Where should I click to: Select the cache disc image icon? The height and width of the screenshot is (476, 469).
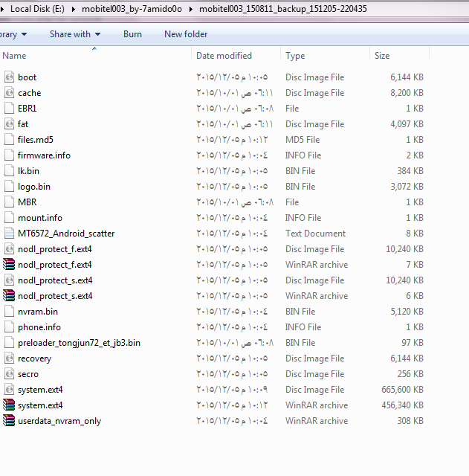[x=10, y=92]
